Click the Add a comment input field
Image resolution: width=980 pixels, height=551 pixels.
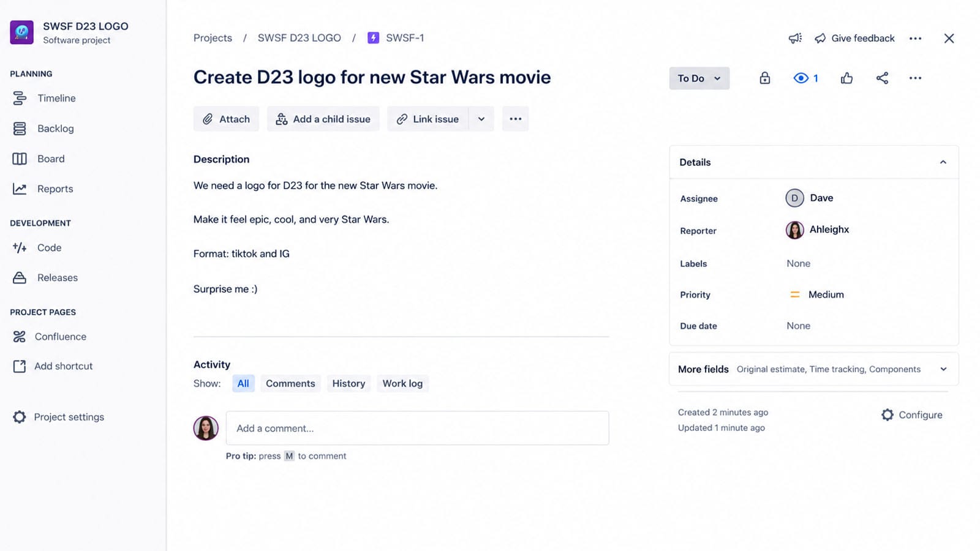(x=417, y=429)
